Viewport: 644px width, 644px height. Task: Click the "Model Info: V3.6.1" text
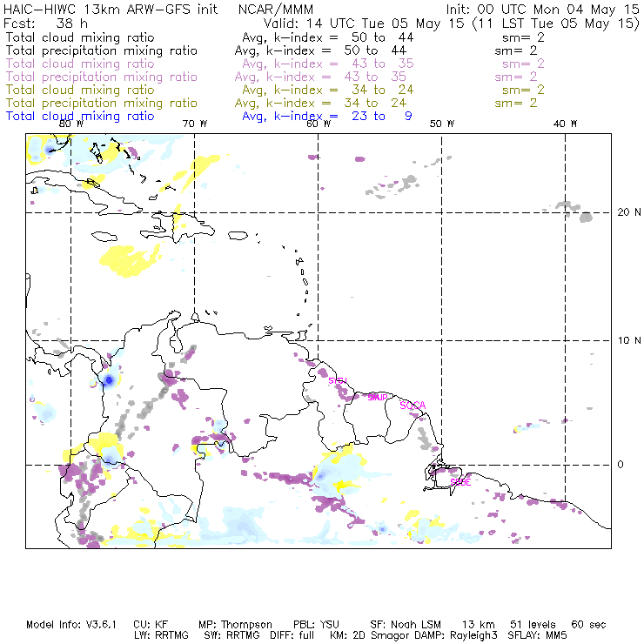[71, 625]
